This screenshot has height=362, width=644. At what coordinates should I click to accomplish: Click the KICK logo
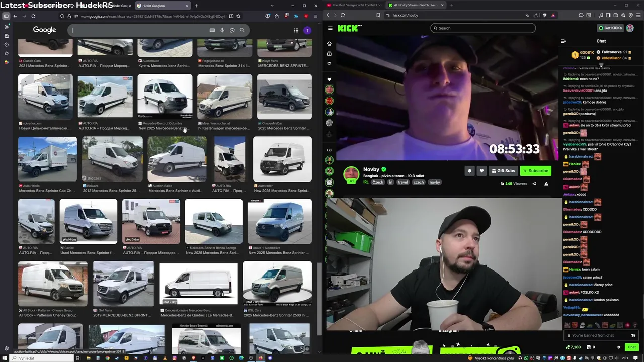(x=348, y=28)
